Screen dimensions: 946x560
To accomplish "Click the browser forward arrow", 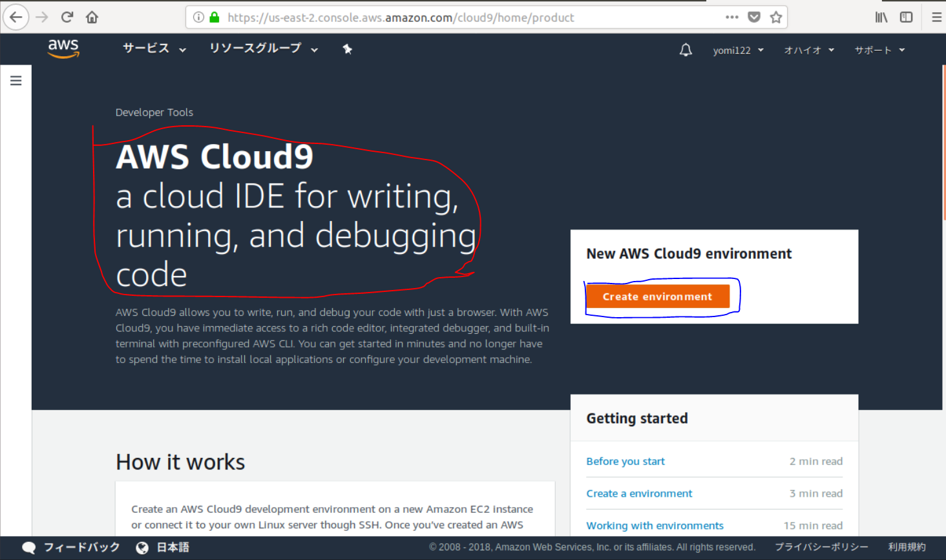I will [42, 17].
